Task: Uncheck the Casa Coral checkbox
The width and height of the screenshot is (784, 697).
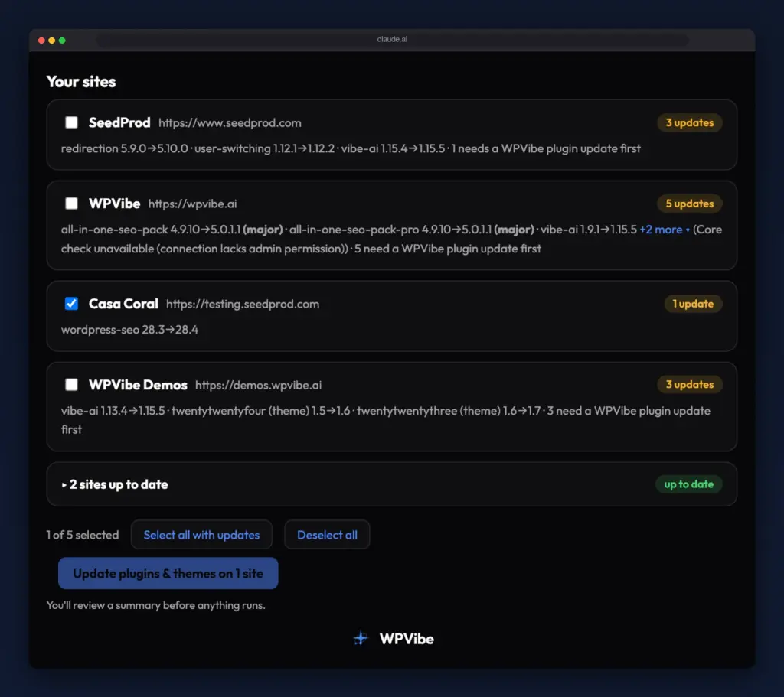Action: pyautogui.click(x=71, y=303)
